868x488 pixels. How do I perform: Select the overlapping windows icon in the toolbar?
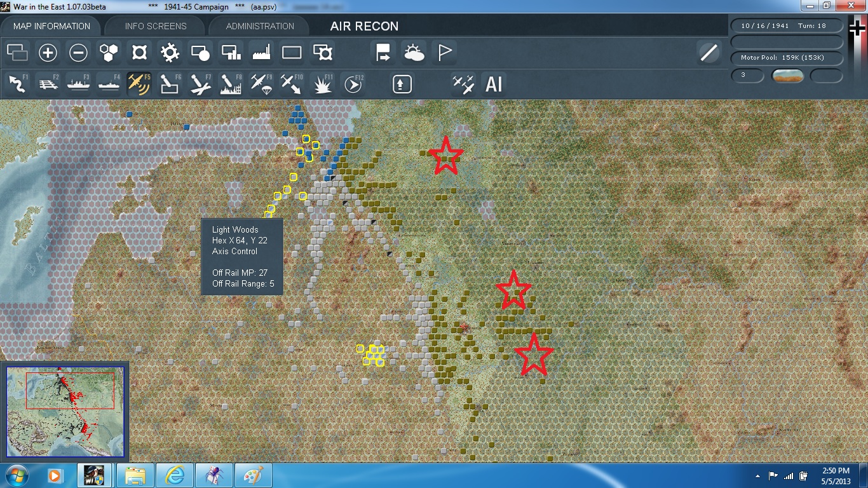coord(18,53)
